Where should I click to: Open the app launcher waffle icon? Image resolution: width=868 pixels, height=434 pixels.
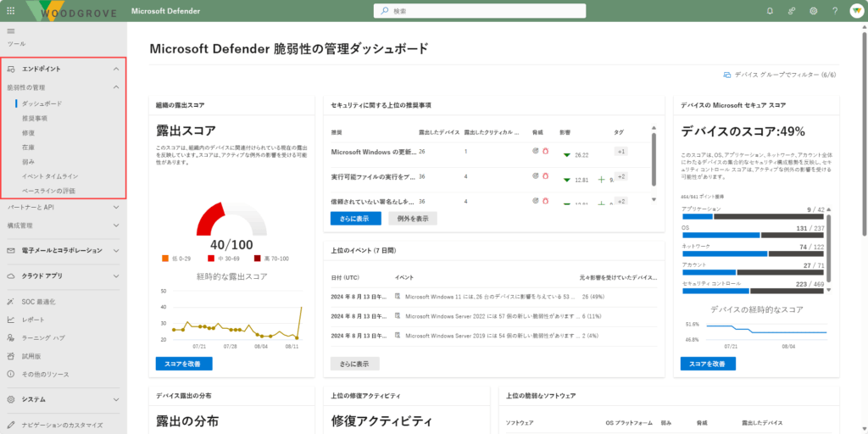tap(10, 11)
